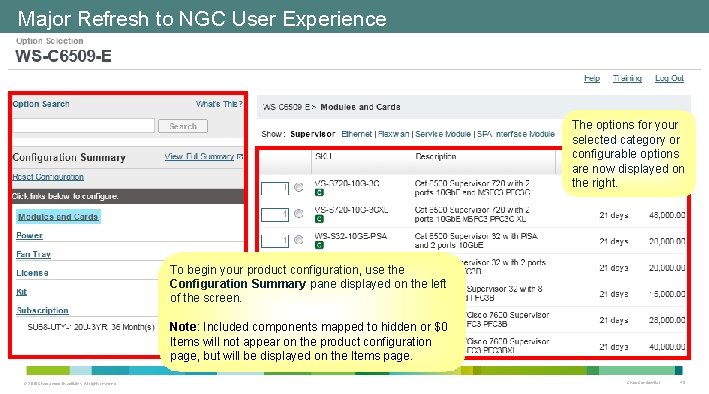This screenshot has height=394, width=709.
Task: Click Modules and Cards breadcrumb title
Action: (360, 107)
